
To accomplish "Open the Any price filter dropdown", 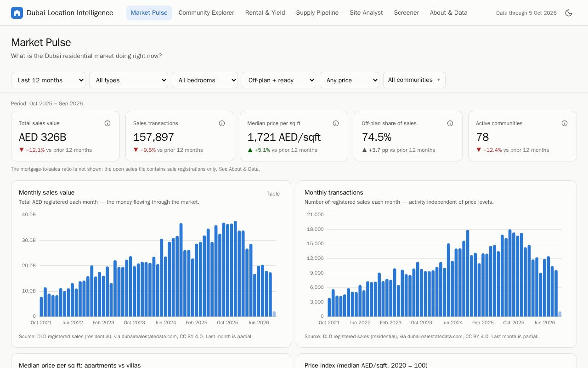I will click(350, 80).
